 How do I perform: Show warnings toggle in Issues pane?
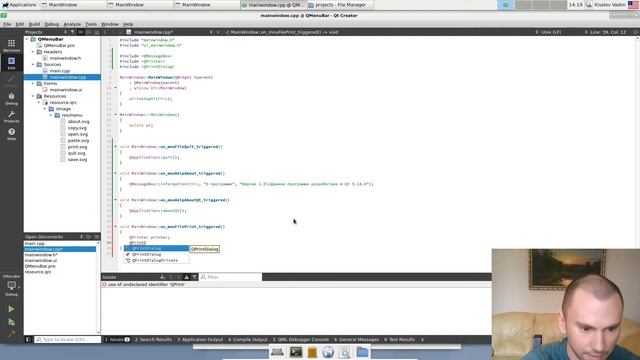pos(187,277)
